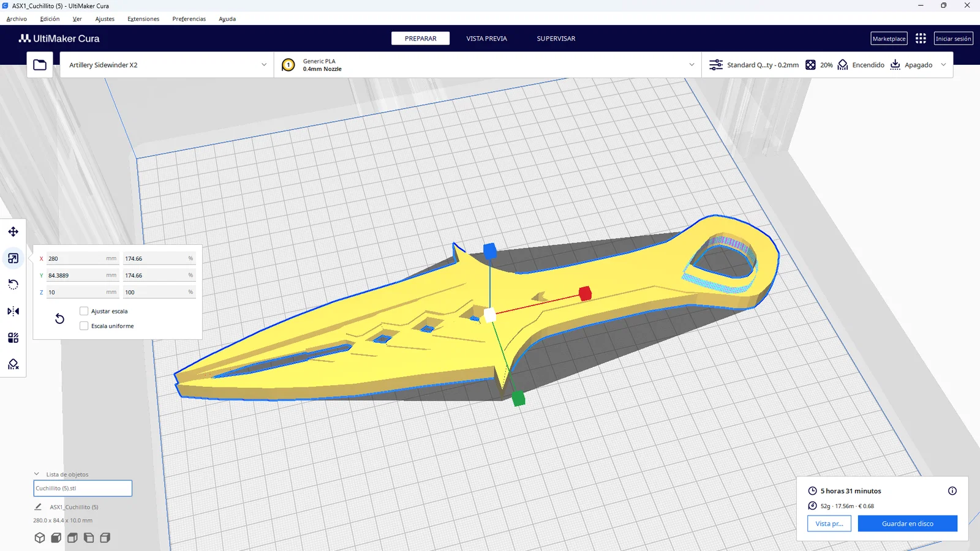The height and width of the screenshot is (551, 980).
Task: Edit job name pencil icon
Action: click(38, 507)
